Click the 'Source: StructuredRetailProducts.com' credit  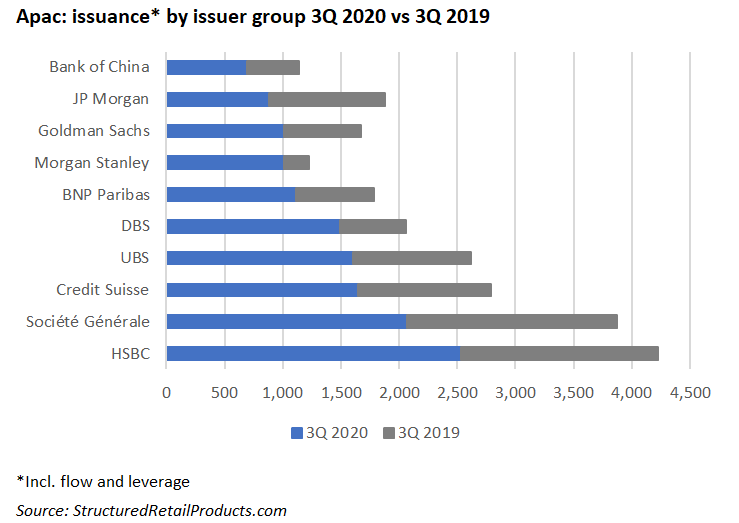[x=151, y=511]
